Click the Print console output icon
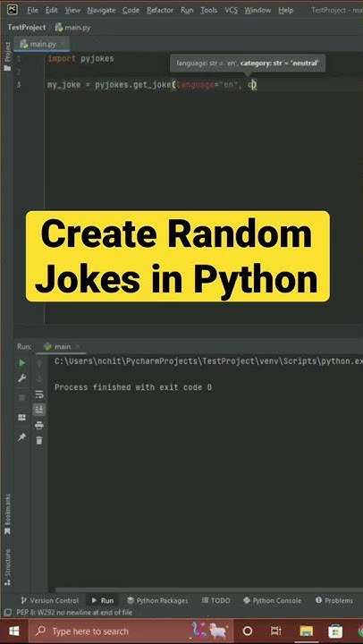363x644 pixels. coord(39,425)
